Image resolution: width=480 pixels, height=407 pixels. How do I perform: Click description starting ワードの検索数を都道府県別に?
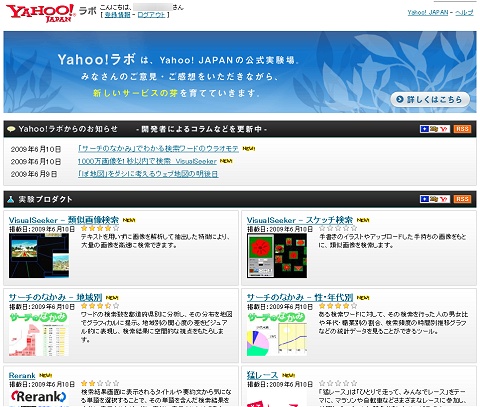[x=156, y=327]
